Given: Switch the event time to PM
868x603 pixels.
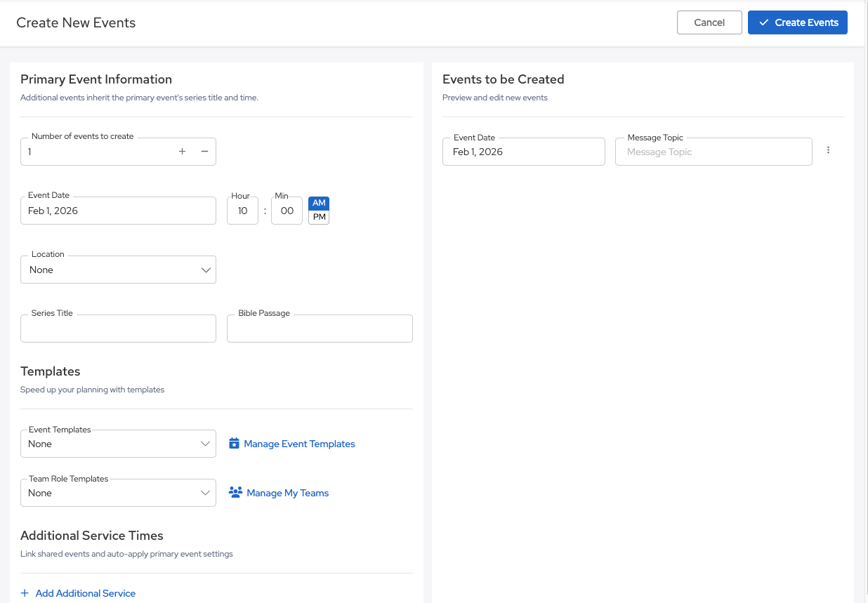Looking at the screenshot, I should (319, 217).
